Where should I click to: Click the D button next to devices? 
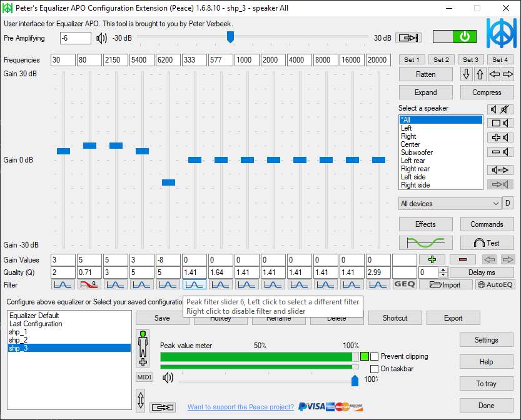[x=508, y=203]
